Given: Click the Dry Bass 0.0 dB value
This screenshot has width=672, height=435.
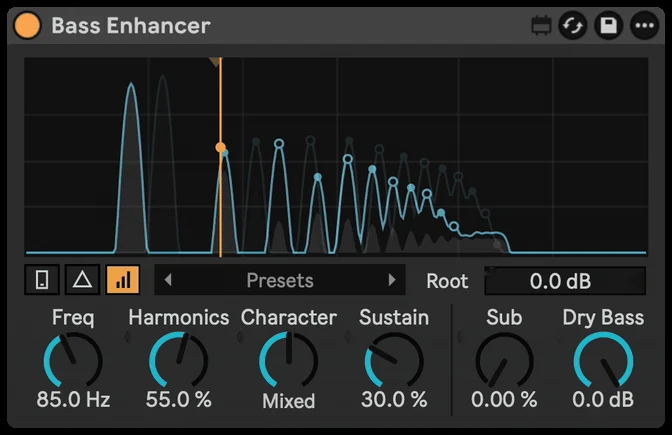Looking at the screenshot, I should pos(603,399).
